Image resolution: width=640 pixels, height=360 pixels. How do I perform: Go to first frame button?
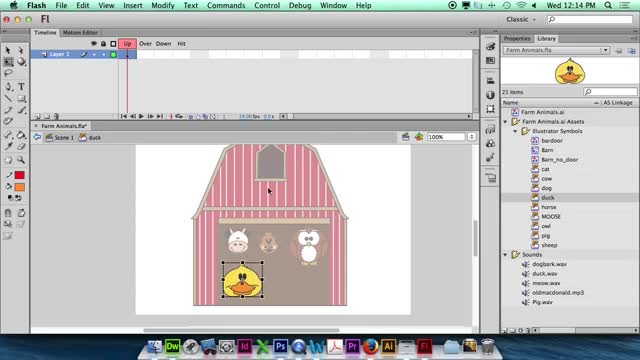click(x=123, y=116)
